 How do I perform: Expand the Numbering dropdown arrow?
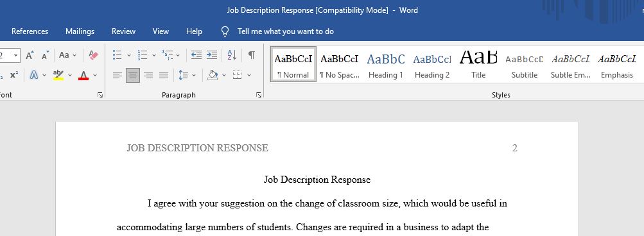tap(153, 55)
